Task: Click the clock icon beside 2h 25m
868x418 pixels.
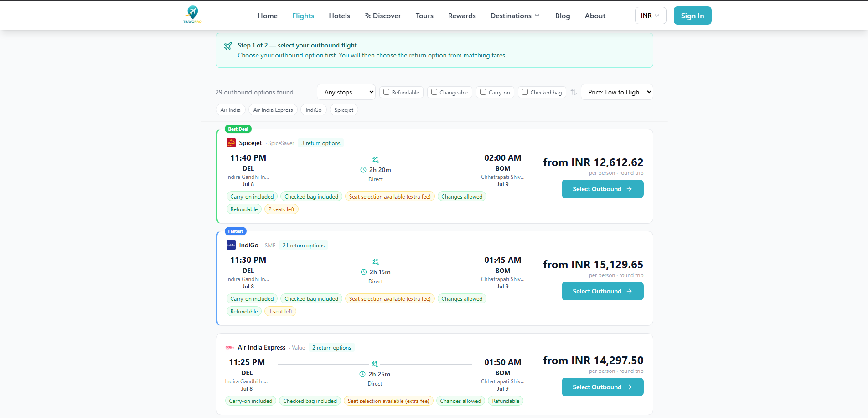Action: 362,374
